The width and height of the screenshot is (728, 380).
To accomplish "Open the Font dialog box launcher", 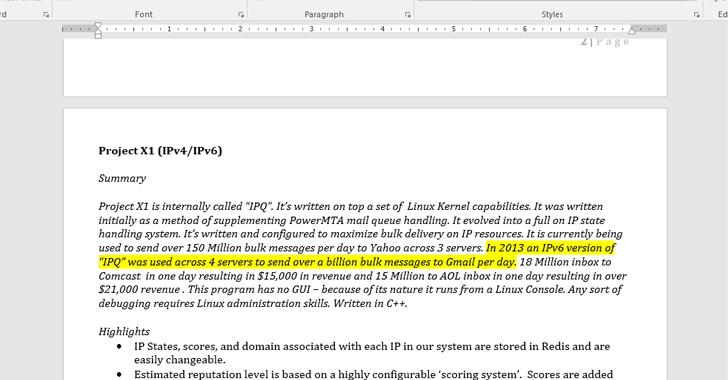I will (x=240, y=15).
